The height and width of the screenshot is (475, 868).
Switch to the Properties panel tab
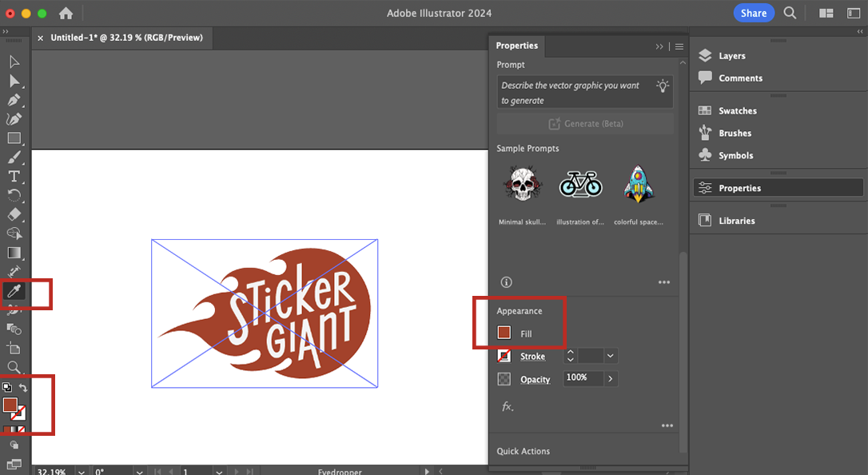tap(516, 46)
